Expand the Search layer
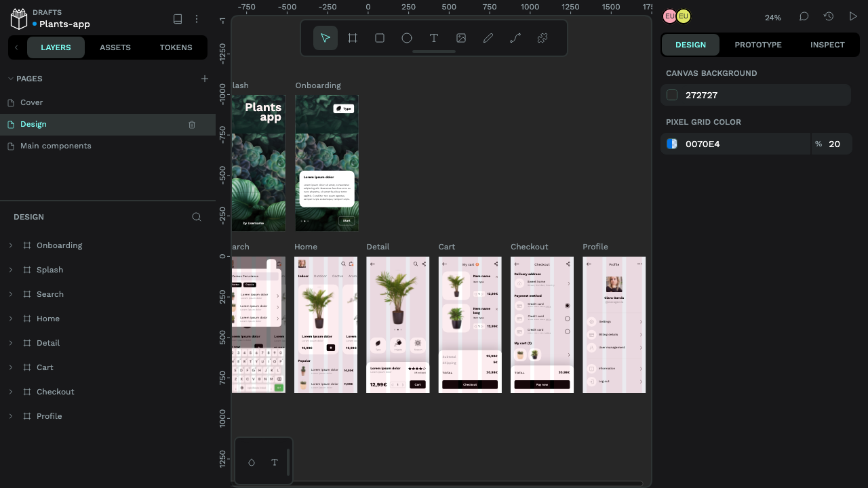Screen dimensions: 868x488 pyautogui.click(x=11, y=294)
